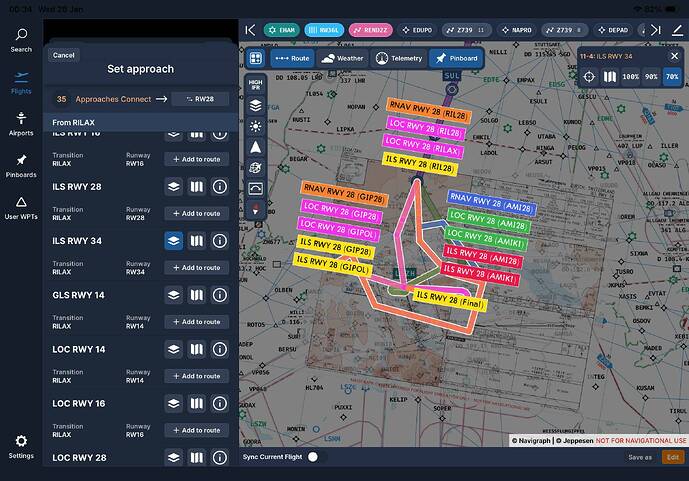Open chart in viewer from overlay panel

[x=610, y=76]
